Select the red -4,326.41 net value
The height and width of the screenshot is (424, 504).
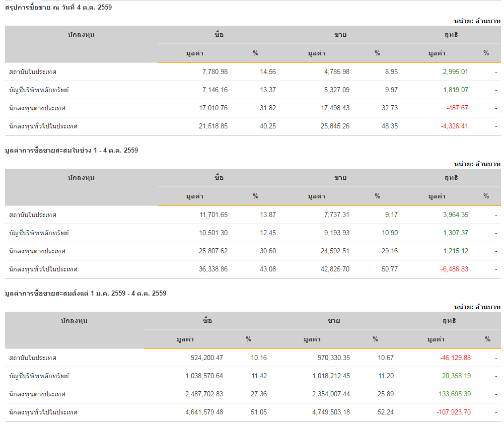[455, 126]
